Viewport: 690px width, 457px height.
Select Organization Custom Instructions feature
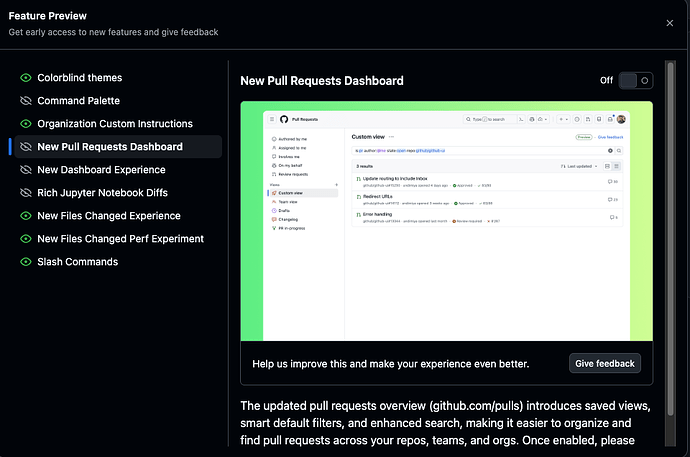[x=118, y=124]
